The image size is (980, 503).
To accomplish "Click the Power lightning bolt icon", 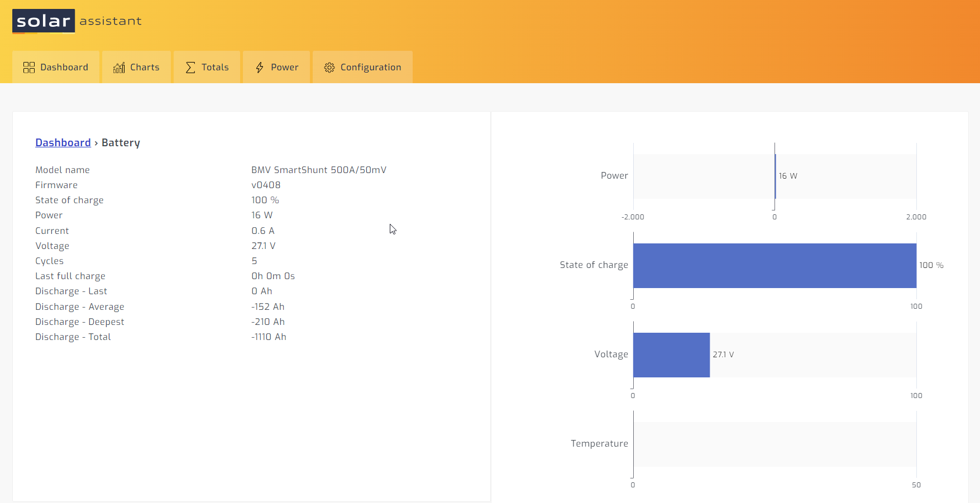I will [x=260, y=68].
